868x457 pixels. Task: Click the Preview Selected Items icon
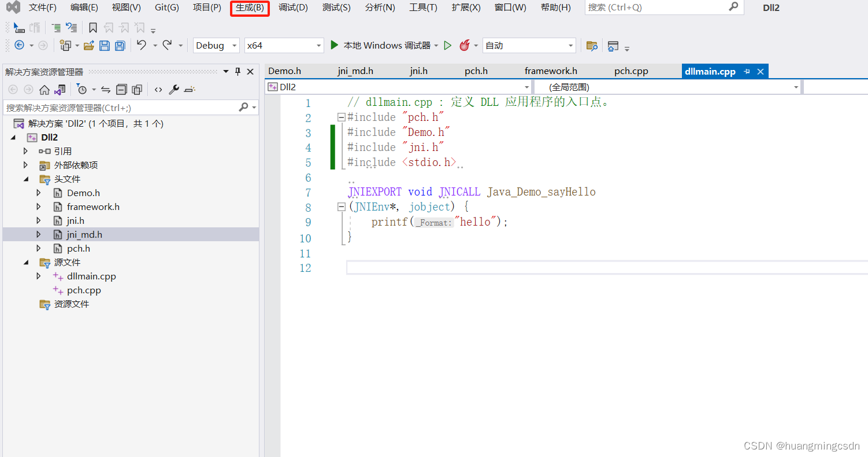tap(190, 90)
